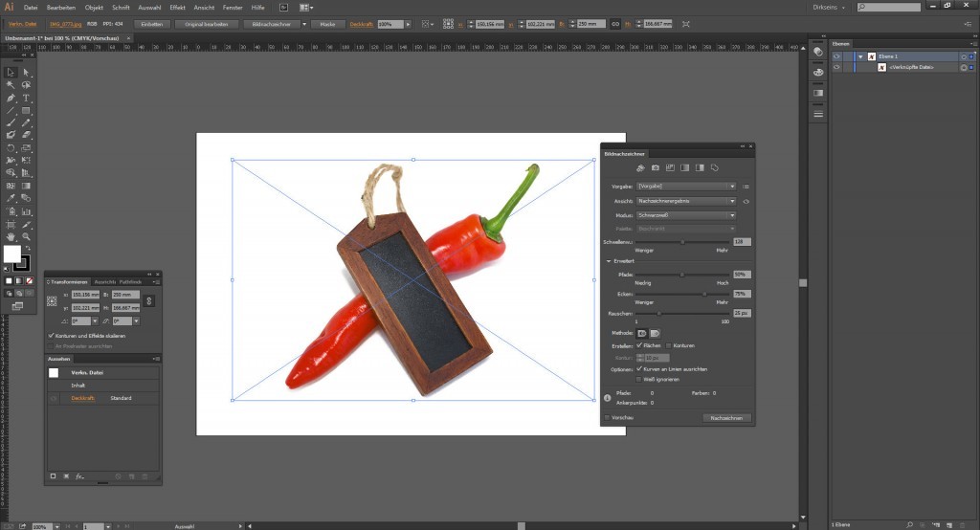Click the Low Color preset icon

click(670, 167)
